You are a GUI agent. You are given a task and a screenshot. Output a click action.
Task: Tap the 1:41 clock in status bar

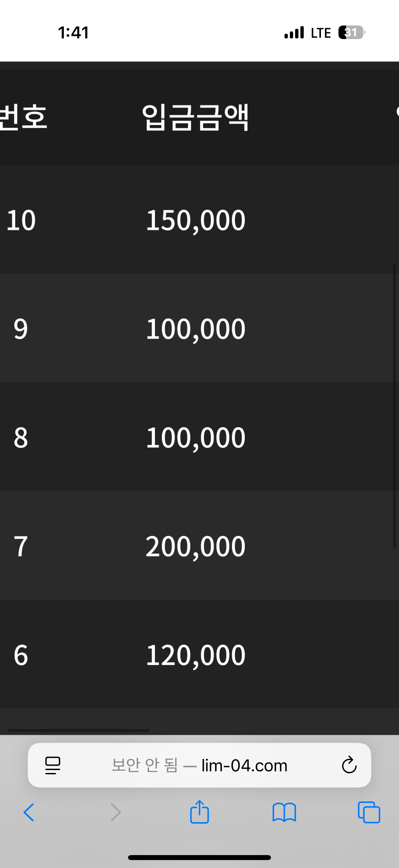pos(73,33)
